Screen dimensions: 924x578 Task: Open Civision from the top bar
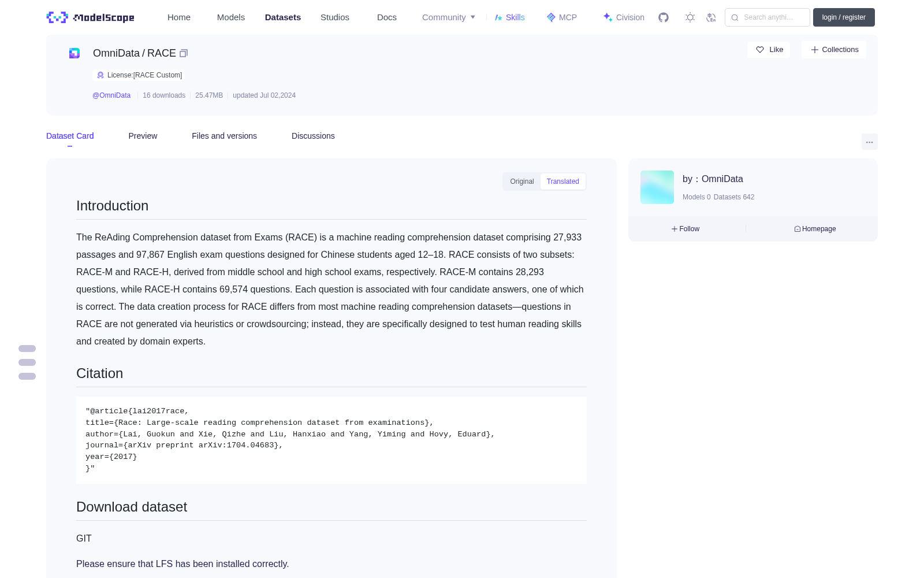(x=624, y=17)
